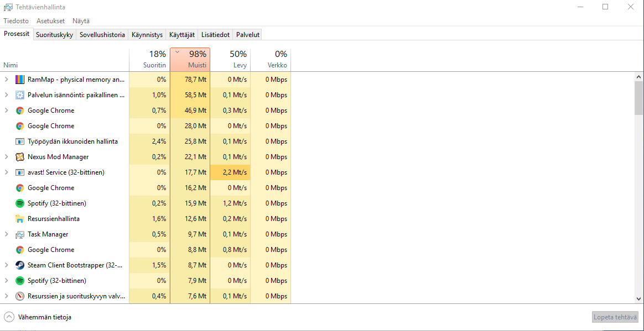Click the 2,4% CPU cell
The height and width of the screenshot is (331, 644).
point(149,141)
